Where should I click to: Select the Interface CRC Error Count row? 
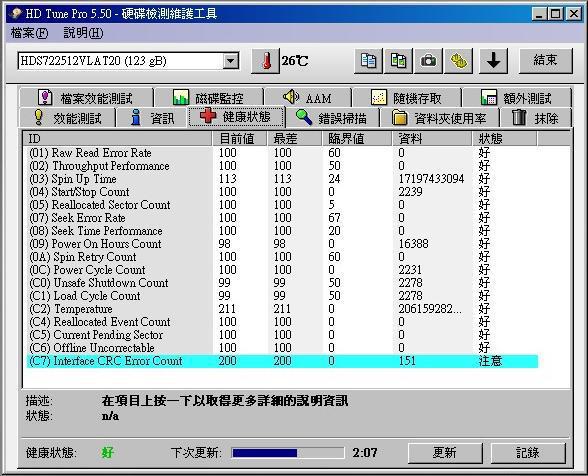coord(282,361)
